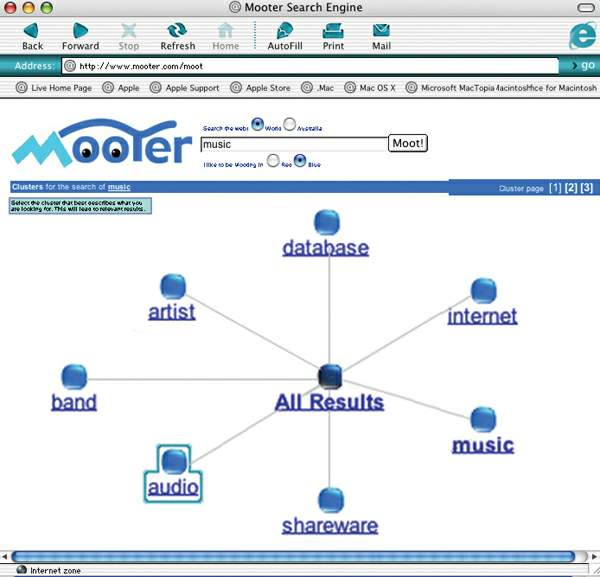
Task: Open Mail from the toolbar
Action: coord(381,31)
